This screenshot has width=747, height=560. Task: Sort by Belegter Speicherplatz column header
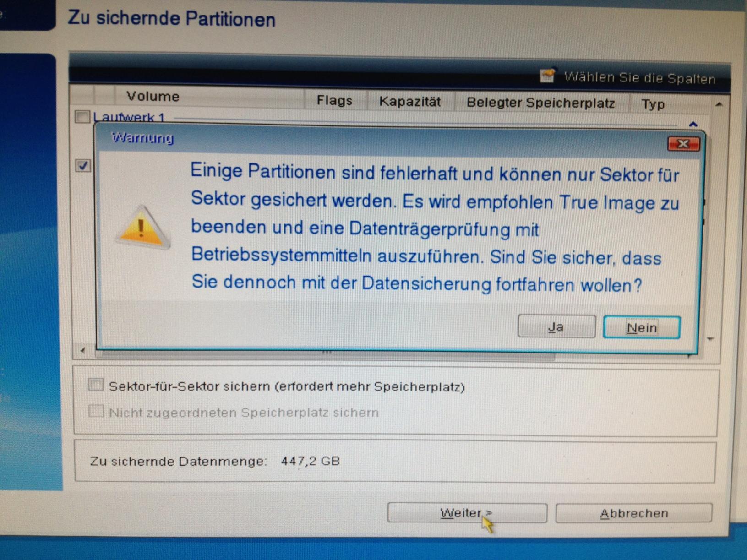(541, 103)
